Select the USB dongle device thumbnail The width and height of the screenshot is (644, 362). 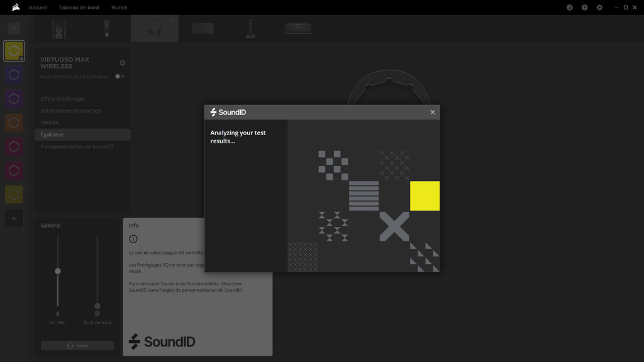click(107, 29)
